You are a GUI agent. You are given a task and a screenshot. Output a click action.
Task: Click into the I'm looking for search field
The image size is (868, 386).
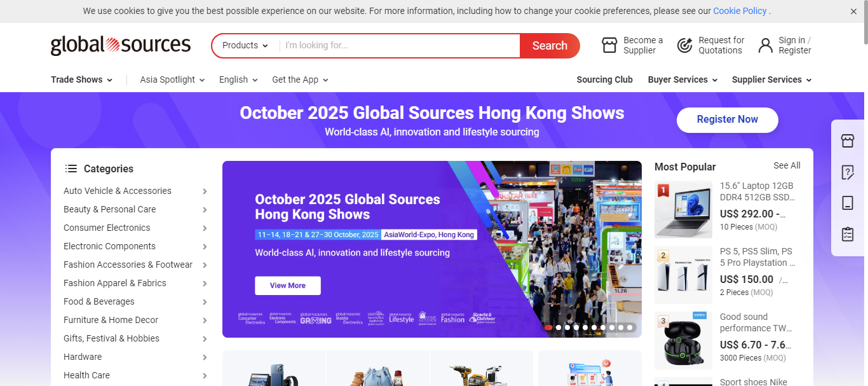tap(399, 46)
